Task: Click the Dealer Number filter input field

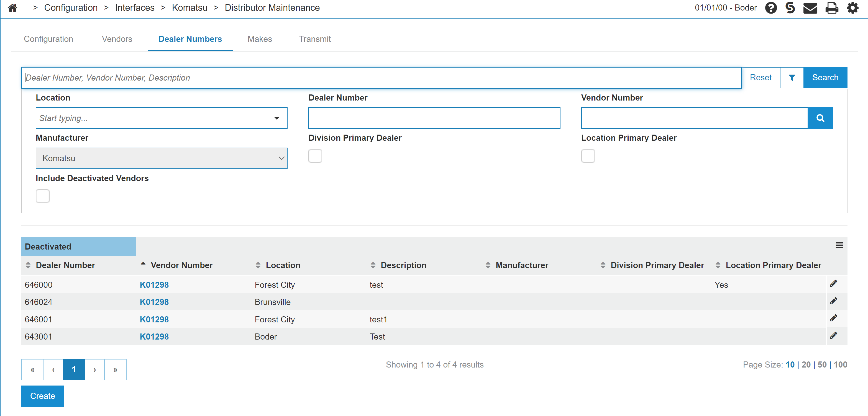Action: pyautogui.click(x=434, y=118)
